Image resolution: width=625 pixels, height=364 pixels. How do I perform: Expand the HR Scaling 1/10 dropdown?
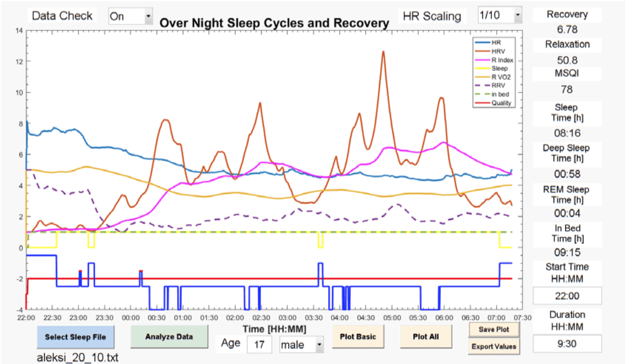[x=499, y=15]
